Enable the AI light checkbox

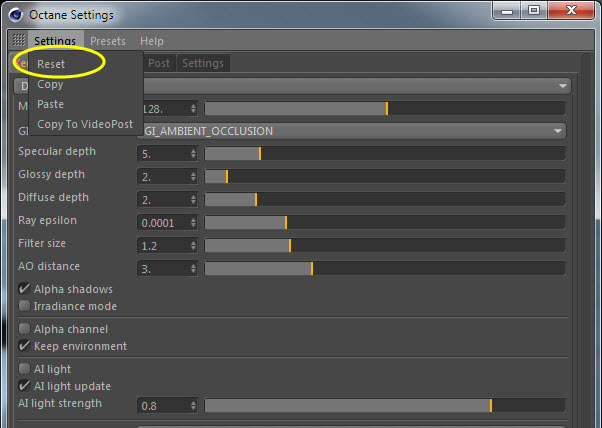coord(24,369)
